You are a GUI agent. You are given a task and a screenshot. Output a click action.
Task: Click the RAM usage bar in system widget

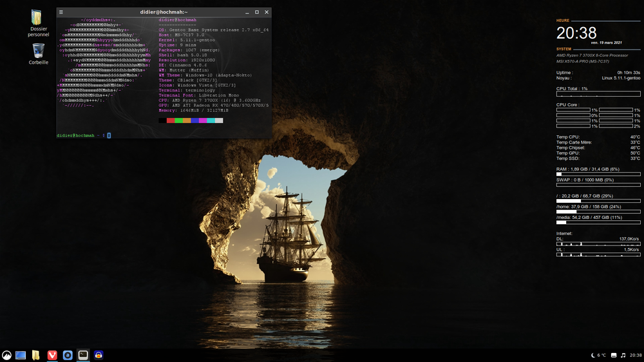coord(598,174)
